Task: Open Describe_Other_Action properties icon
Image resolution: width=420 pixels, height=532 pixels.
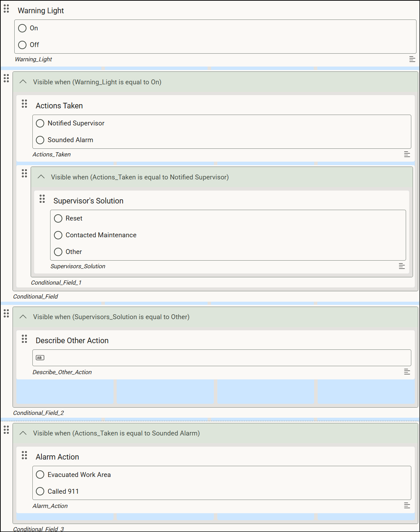Action: (x=407, y=372)
